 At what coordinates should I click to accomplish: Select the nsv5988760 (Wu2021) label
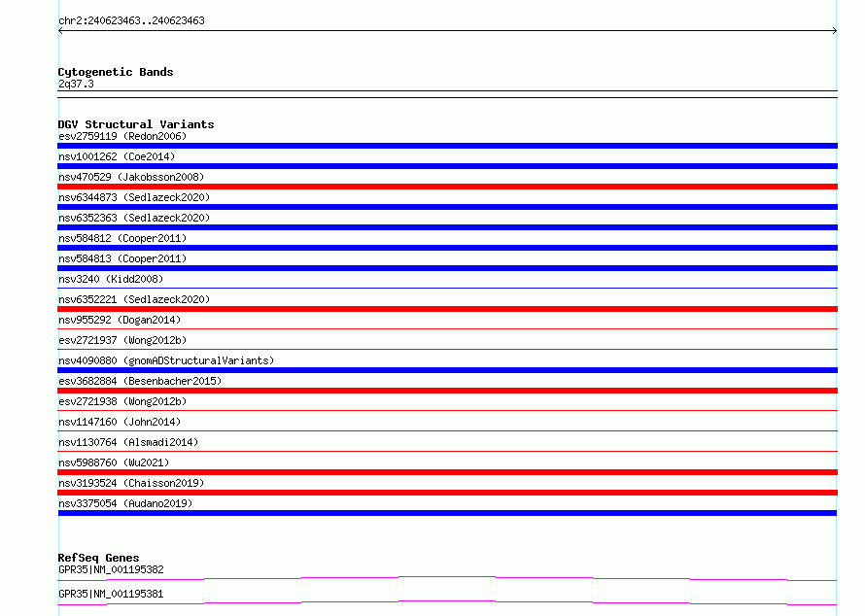click(x=114, y=462)
